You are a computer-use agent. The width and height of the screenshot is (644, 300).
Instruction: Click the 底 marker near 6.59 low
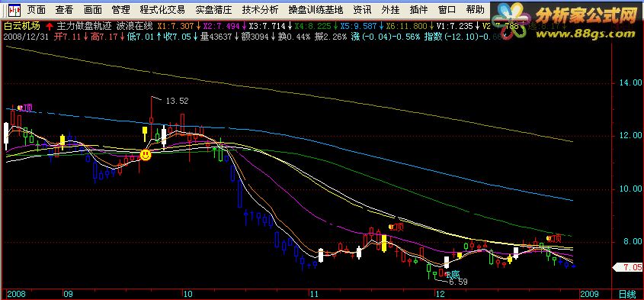point(452,275)
